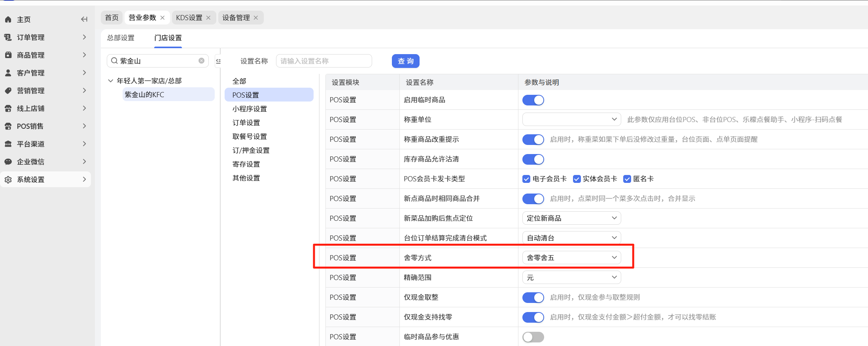Screen dimensions: 868x346
Task: Click the 系统设置 gear icon
Action: pos(8,179)
